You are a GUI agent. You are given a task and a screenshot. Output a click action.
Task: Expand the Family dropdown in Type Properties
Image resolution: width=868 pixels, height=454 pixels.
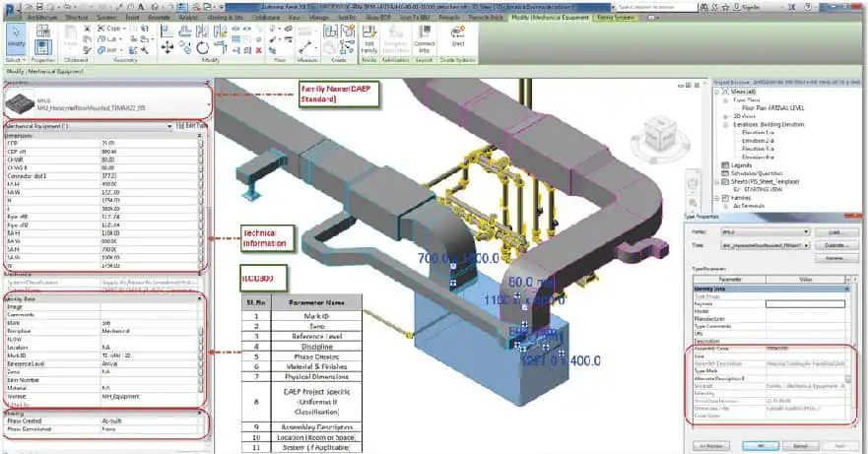(x=765, y=232)
